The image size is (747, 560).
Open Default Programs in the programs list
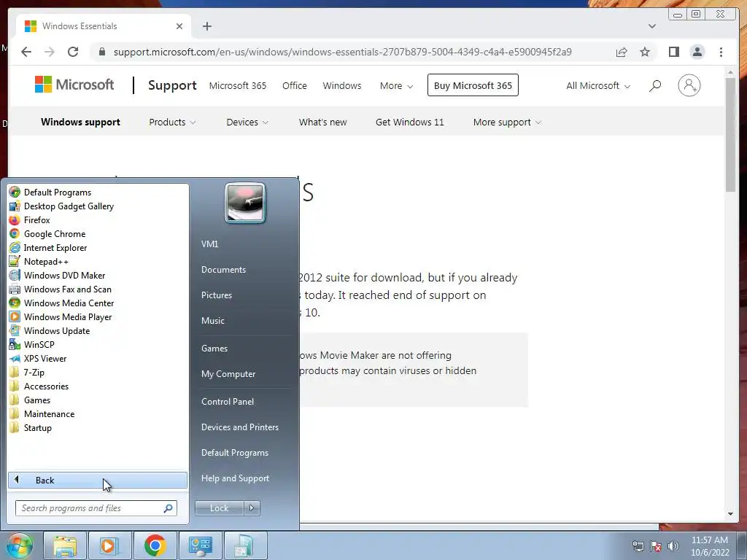click(57, 192)
